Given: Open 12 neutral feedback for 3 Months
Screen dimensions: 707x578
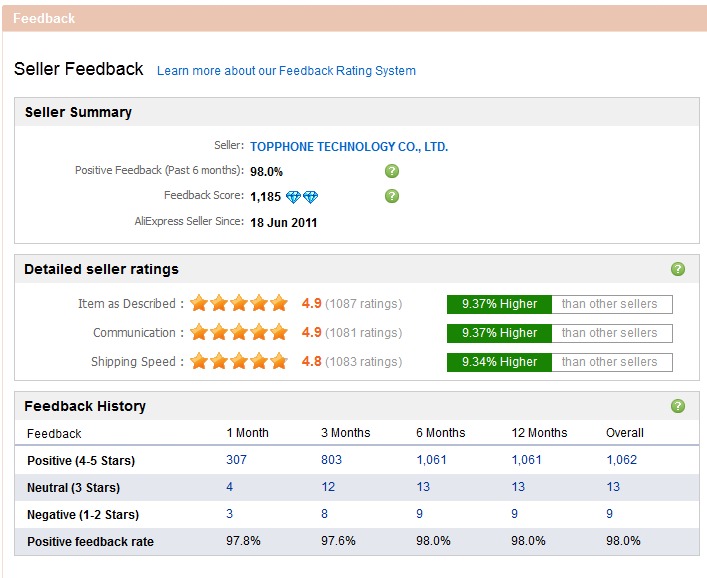Looking at the screenshot, I should 328,487.
